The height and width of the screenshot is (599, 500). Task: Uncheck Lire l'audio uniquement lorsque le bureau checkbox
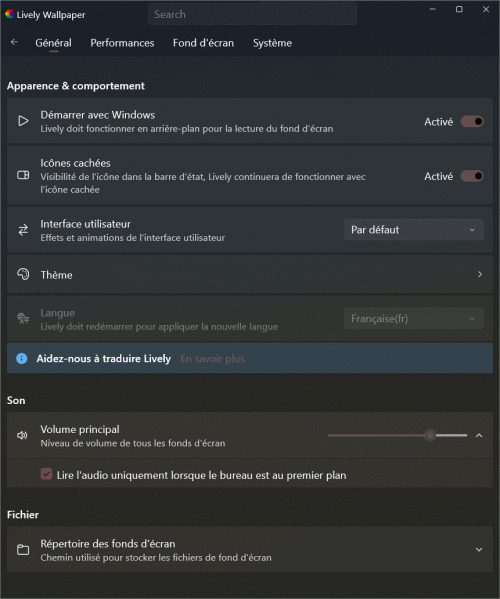(46, 474)
